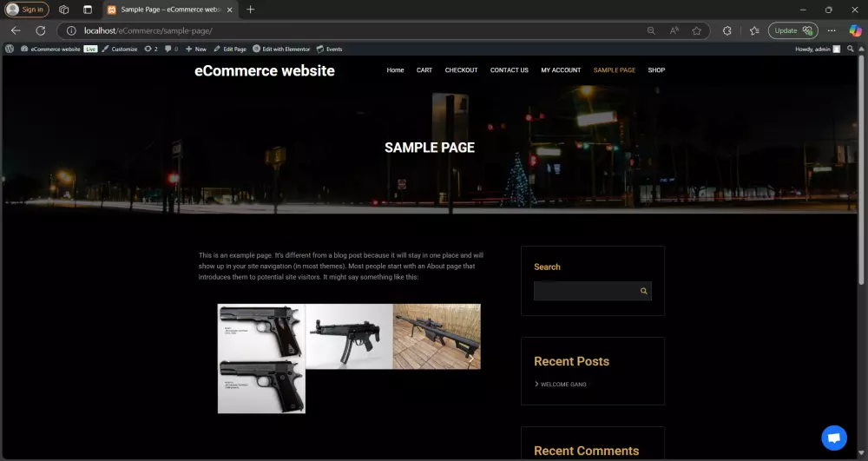Close the Sample Page tab

229,10
